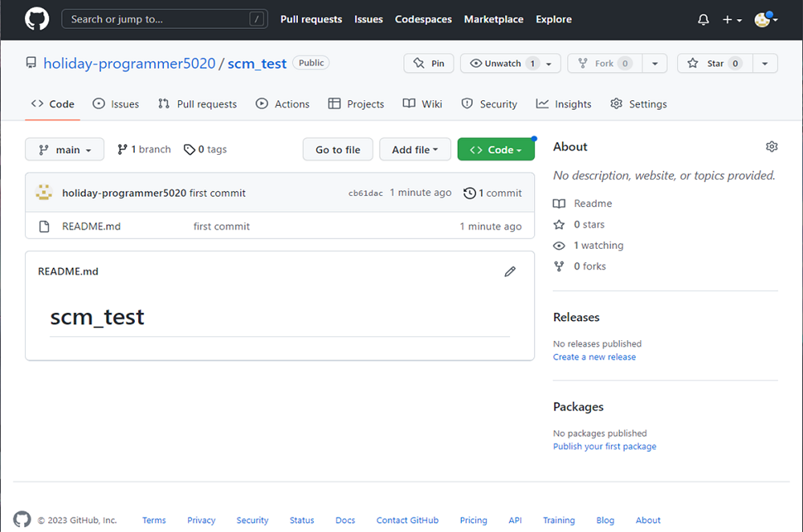Click Publish your first package
The height and width of the screenshot is (532, 803).
[x=605, y=447]
